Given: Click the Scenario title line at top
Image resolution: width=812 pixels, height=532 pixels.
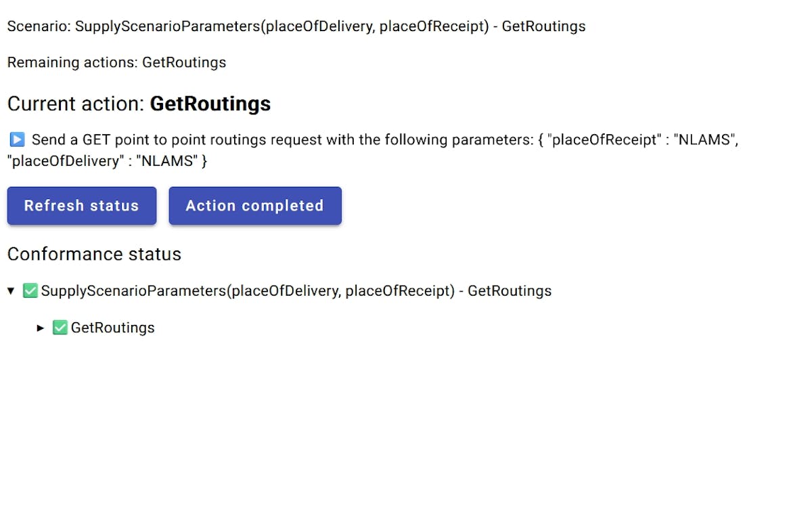Looking at the screenshot, I should [x=296, y=26].
